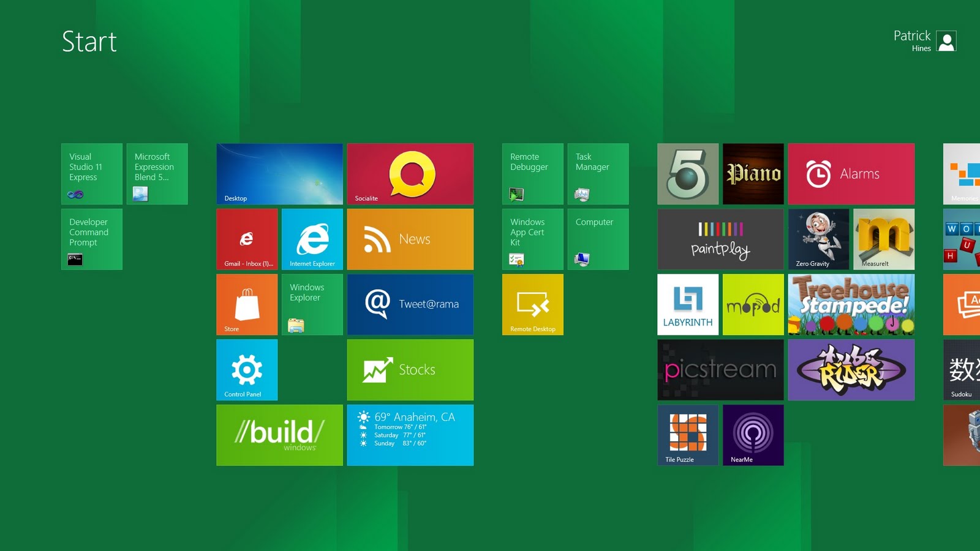
Task: Launch Remote Debugger tile
Action: (x=533, y=174)
